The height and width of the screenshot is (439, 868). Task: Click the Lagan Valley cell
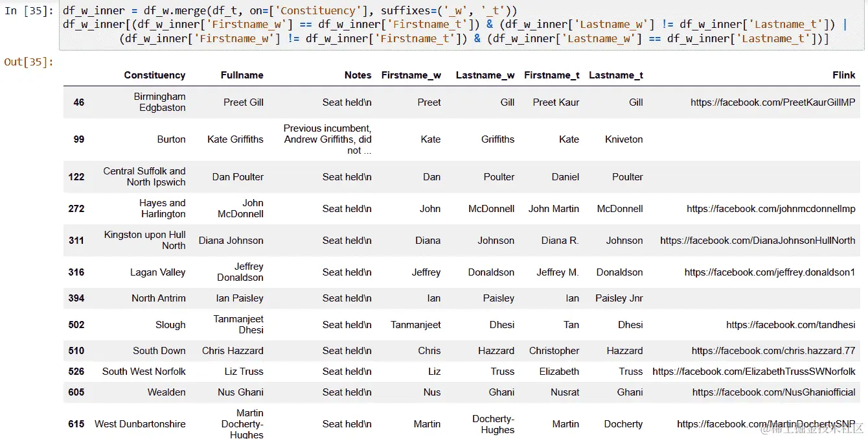158,272
